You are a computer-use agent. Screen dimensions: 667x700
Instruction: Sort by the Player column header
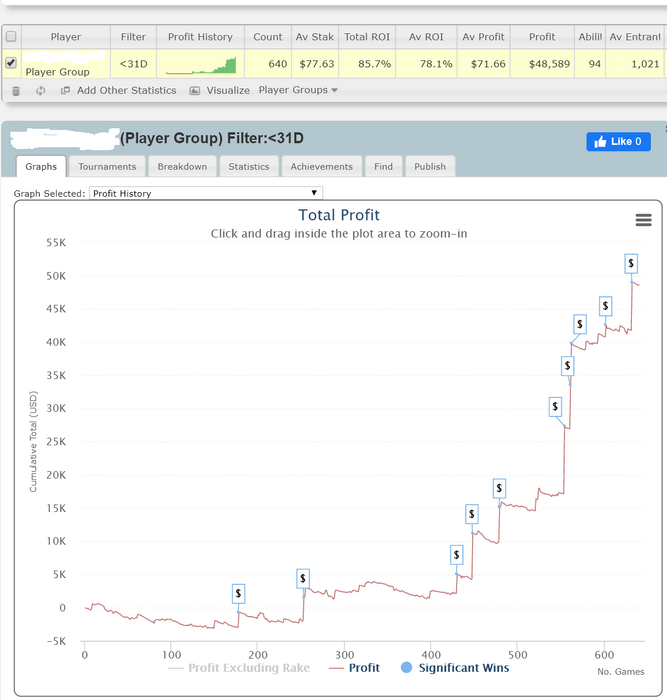(x=66, y=37)
